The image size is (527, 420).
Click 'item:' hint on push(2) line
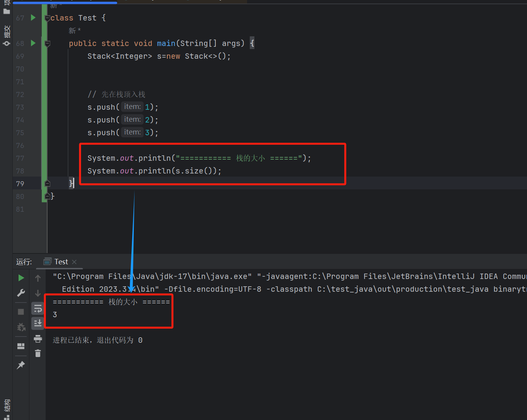(132, 119)
